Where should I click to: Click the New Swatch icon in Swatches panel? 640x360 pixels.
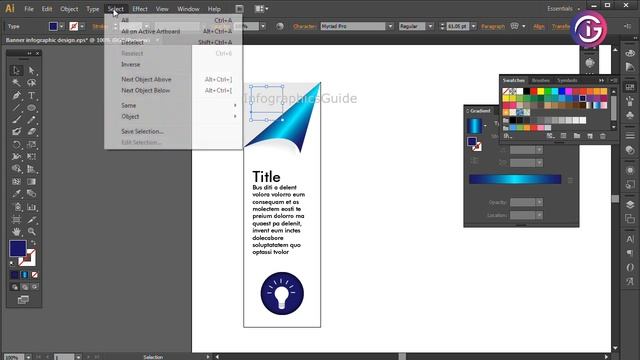tap(590, 136)
